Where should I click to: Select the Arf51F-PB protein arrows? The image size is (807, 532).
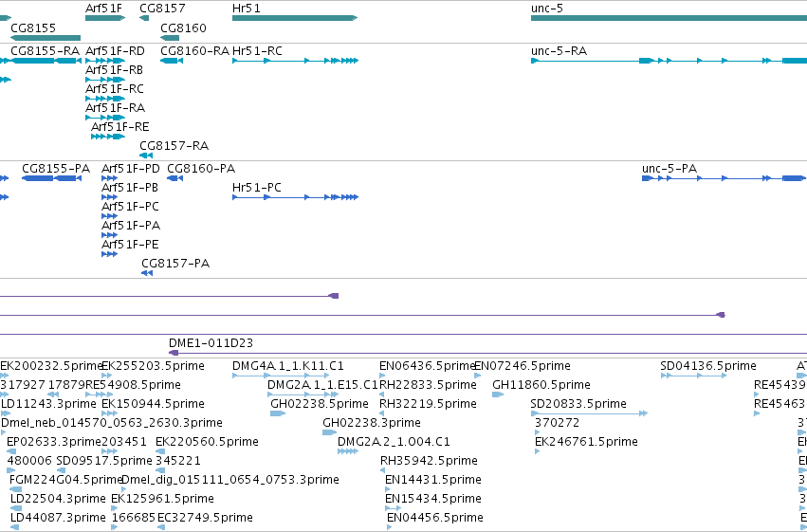point(110,197)
